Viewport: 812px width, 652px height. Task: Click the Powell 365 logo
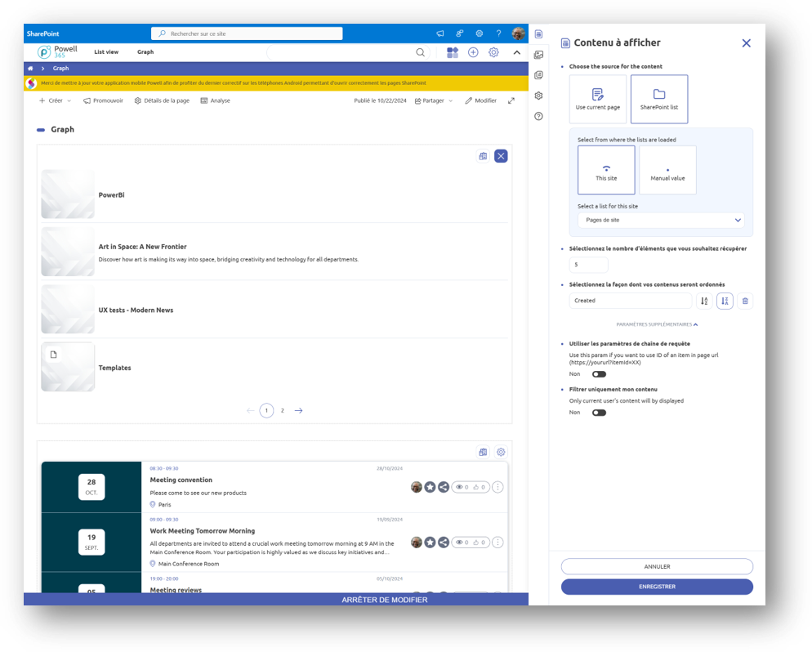(57, 51)
